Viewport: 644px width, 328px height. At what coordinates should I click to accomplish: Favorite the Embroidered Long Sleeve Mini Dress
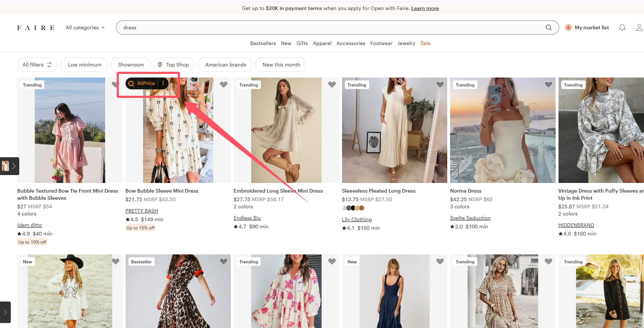pos(332,85)
